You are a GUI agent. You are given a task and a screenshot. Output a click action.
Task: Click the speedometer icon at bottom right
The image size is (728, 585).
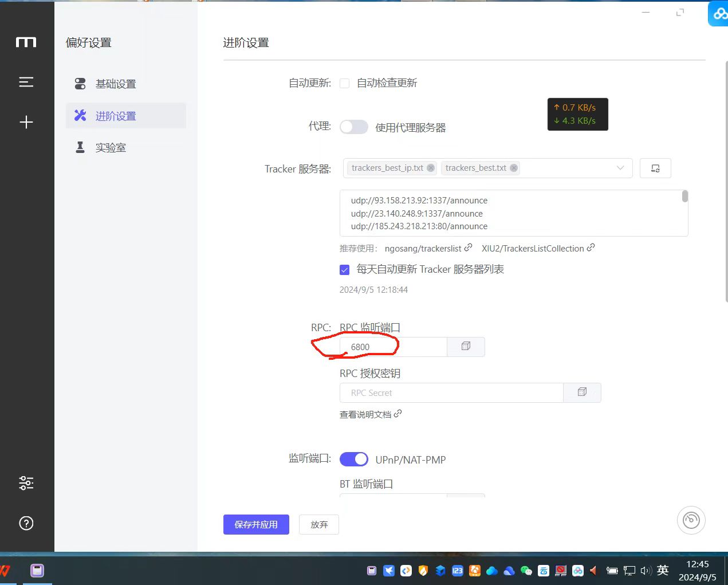click(x=691, y=520)
